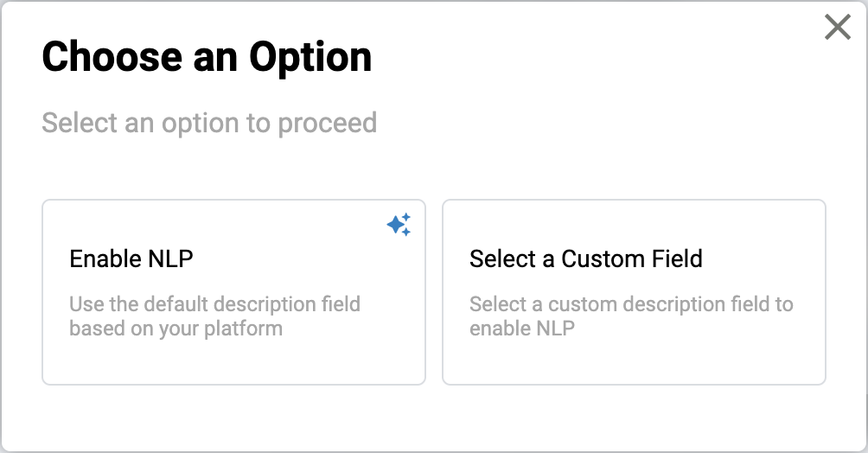Viewport: 868px width, 453px height.
Task: Click the "Choose an Option" heading
Action: click(207, 57)
